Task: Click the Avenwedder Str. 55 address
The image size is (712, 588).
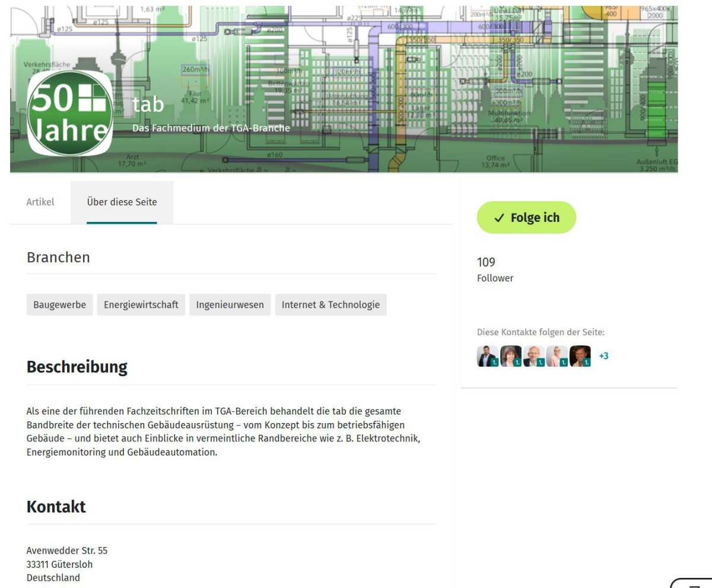Action: (x=67, y=551)
